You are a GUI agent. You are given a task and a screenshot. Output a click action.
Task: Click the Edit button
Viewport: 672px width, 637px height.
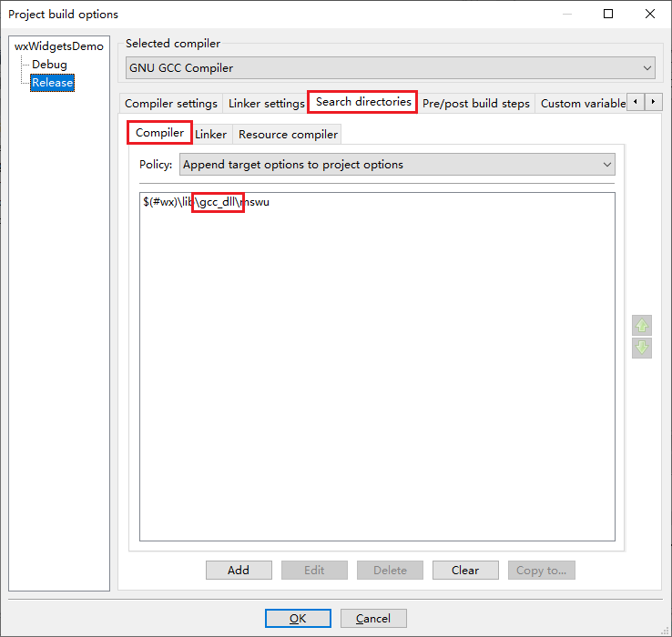click(314, 571)
